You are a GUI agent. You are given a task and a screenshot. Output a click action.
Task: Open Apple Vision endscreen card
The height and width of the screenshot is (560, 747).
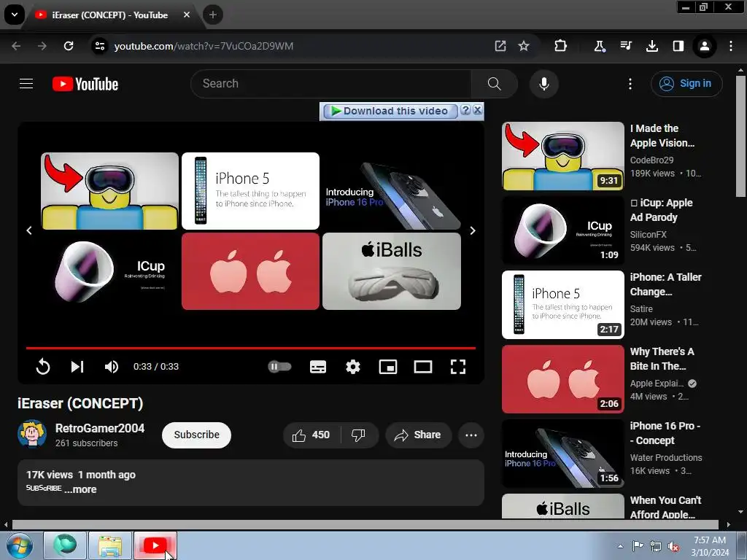(x=109, y=191)
